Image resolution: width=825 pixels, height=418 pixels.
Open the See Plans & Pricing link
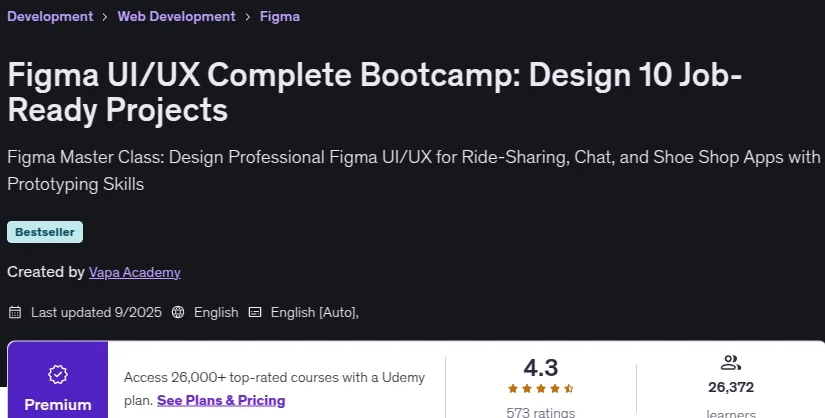(221, 401)
